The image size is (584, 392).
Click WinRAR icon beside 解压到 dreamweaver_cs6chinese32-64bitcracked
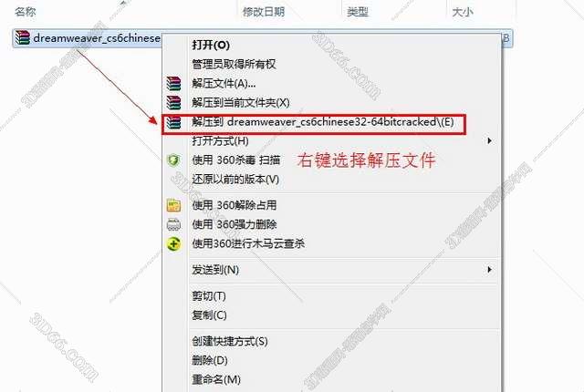pyautogui.click(x=173, y=122)
